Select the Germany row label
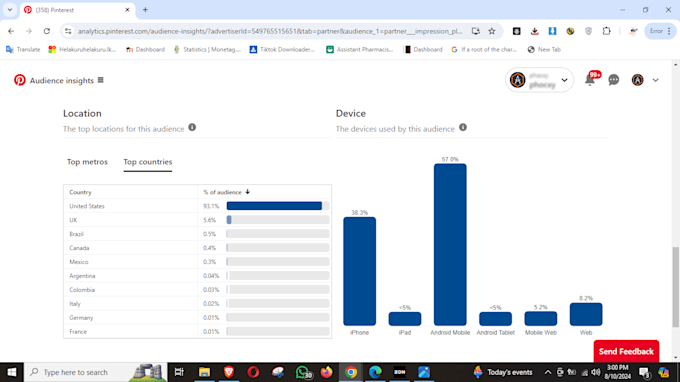Image resolution: width=680 pixels, height=382 pixels. (81, 318)
